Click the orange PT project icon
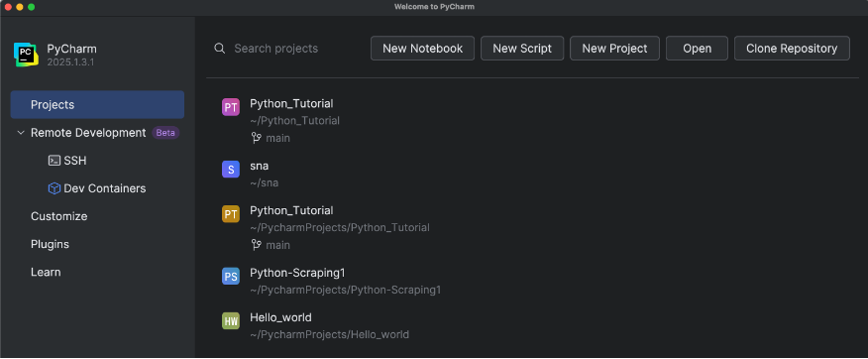 (231, 214)
